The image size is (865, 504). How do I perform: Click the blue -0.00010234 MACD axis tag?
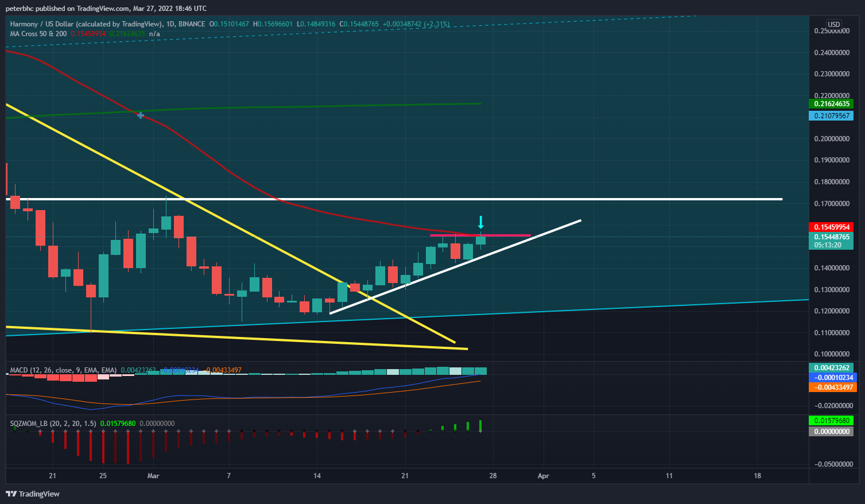coord(832,378)
